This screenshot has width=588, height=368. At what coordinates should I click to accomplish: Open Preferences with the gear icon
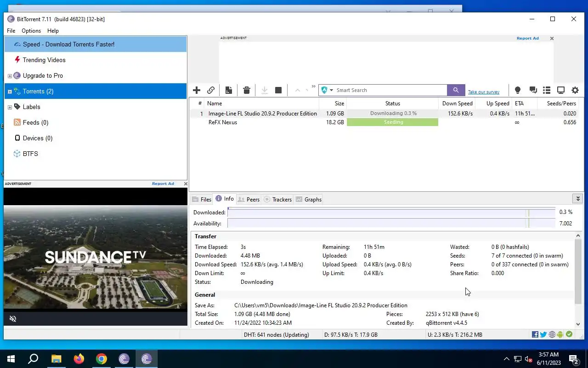coord(575,90)
